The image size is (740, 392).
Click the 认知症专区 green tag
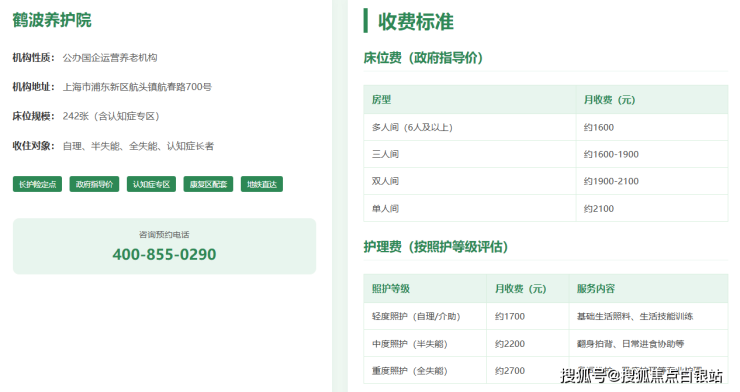point(151,184)
